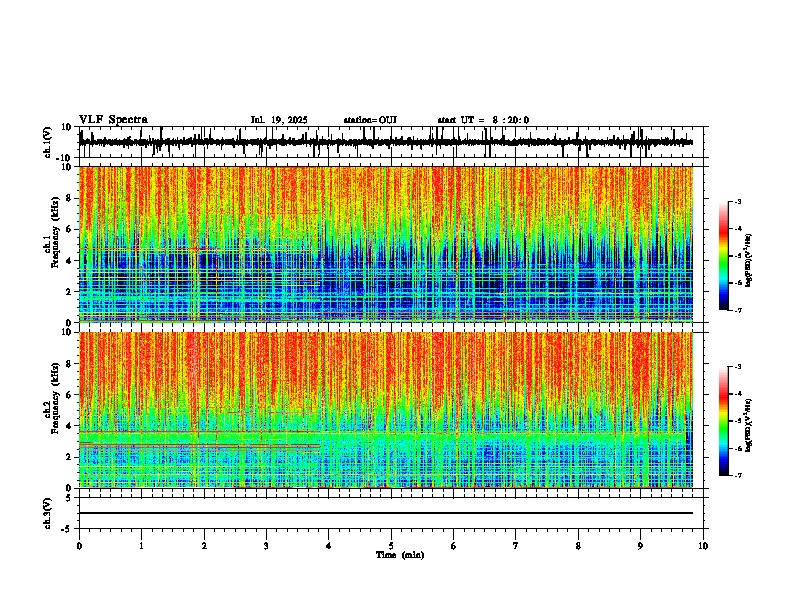Screen dimensions: 792x612
Task: Click the "Time (min)" axis label
Action: click(400, 555)
